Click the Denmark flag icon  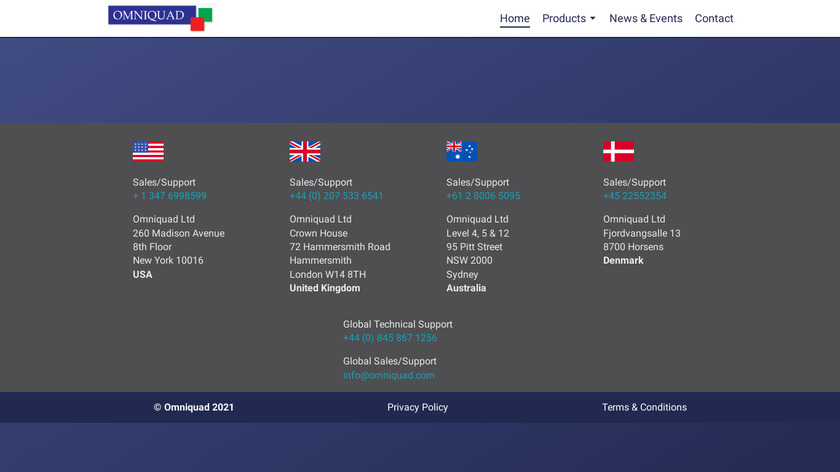pyautogui.click(x=618, y=151)
